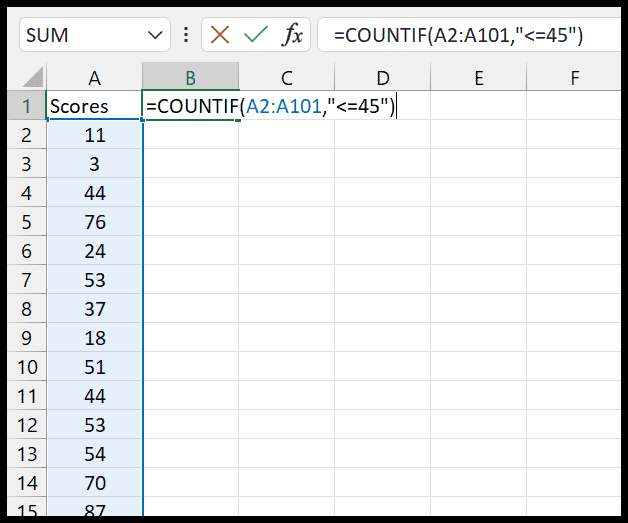The image size is (628, 523).
Task: Click cell A4 containing 44
Action: tap(95, 193)
